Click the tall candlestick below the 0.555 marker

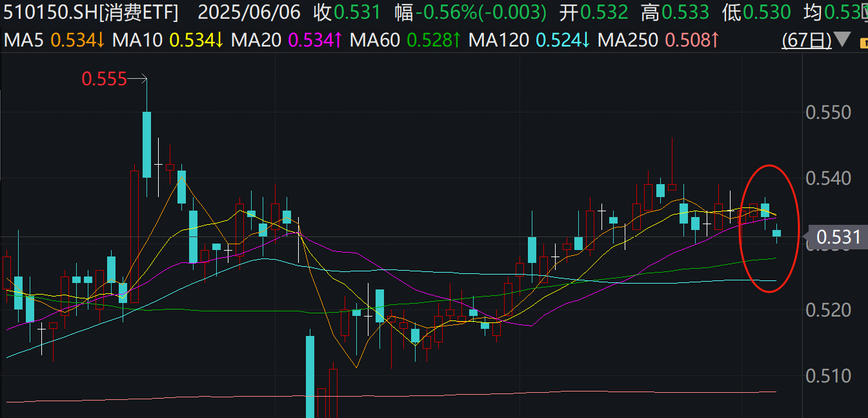tap(146, 144)
